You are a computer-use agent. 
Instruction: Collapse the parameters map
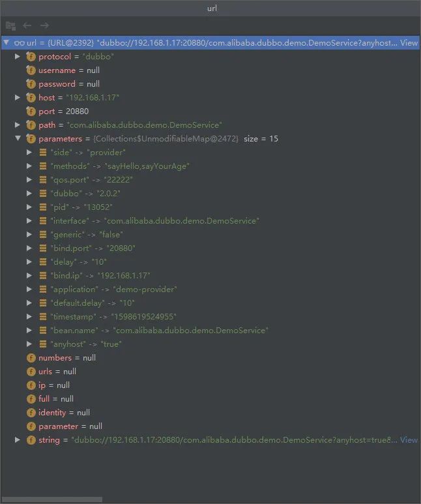tap(18, 138)
